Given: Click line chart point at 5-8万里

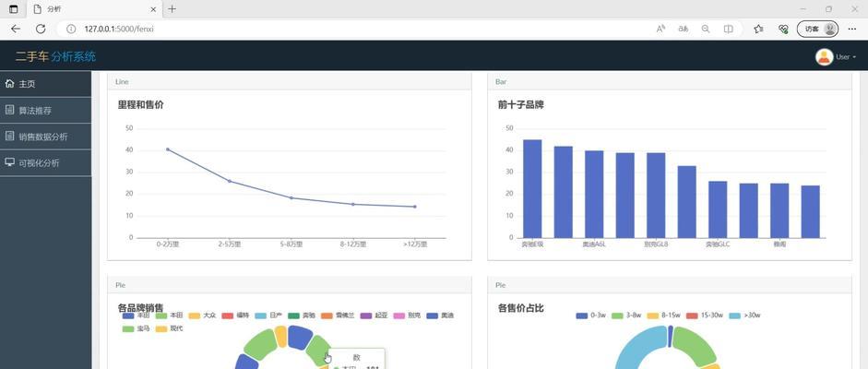Looking at the screenshot, I should point(291,198).
